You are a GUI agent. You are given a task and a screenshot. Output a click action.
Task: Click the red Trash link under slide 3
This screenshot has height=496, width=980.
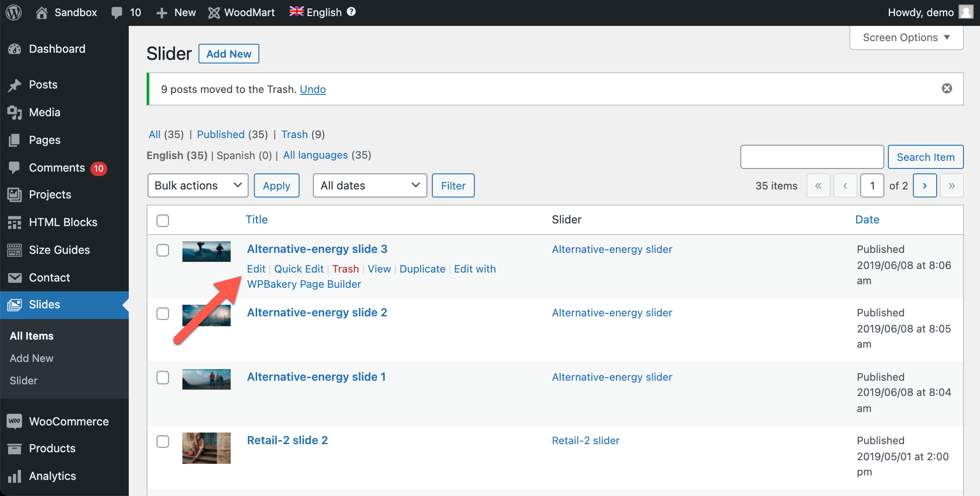click(346, 269)
